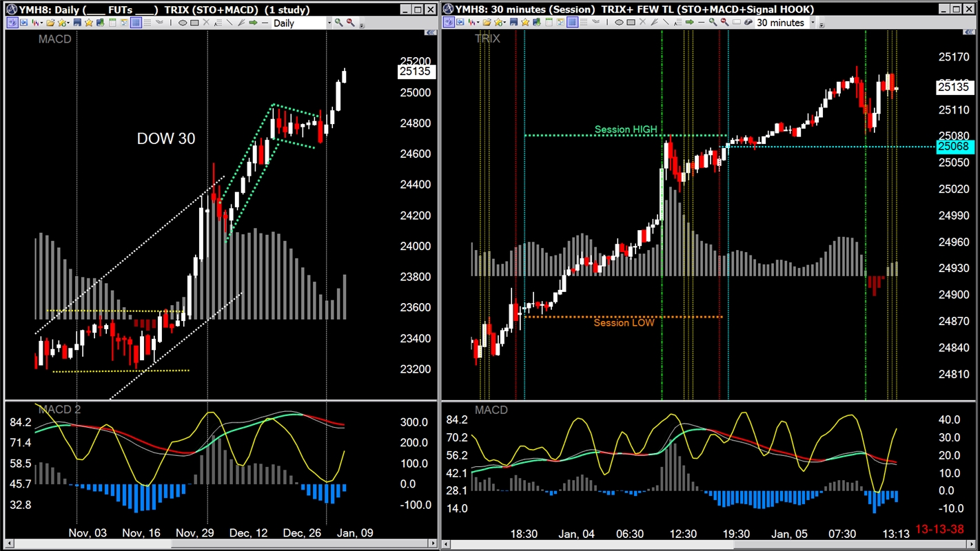The width and height of the screenshot is (980, 551).
Task: Click open folder icon in 30 minutes chart toolbar
Action: [487, 23]
